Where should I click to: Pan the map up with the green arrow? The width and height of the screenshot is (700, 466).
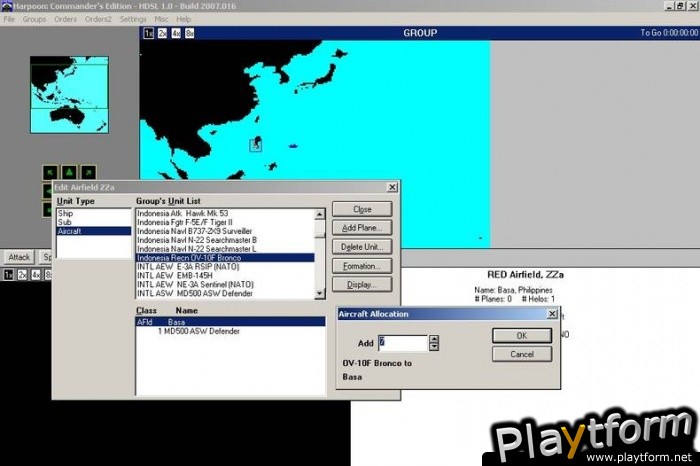click(69, 172)
